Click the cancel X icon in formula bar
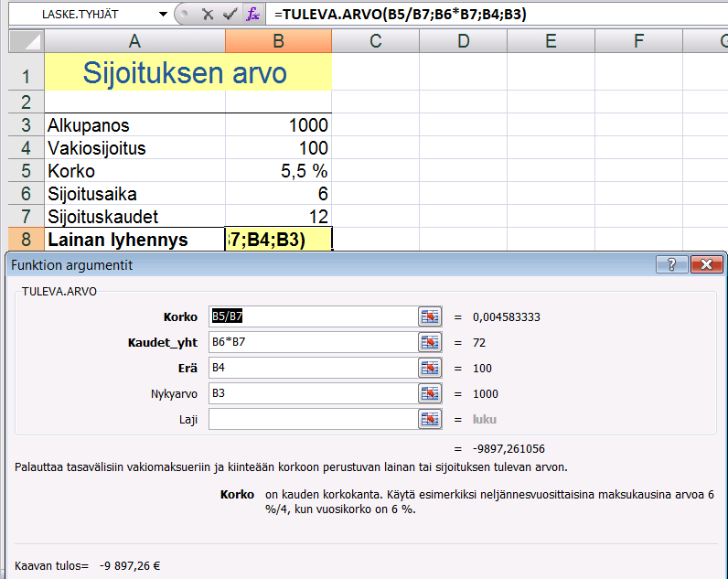This screenshot has width=728, height=579. (208, 15)
